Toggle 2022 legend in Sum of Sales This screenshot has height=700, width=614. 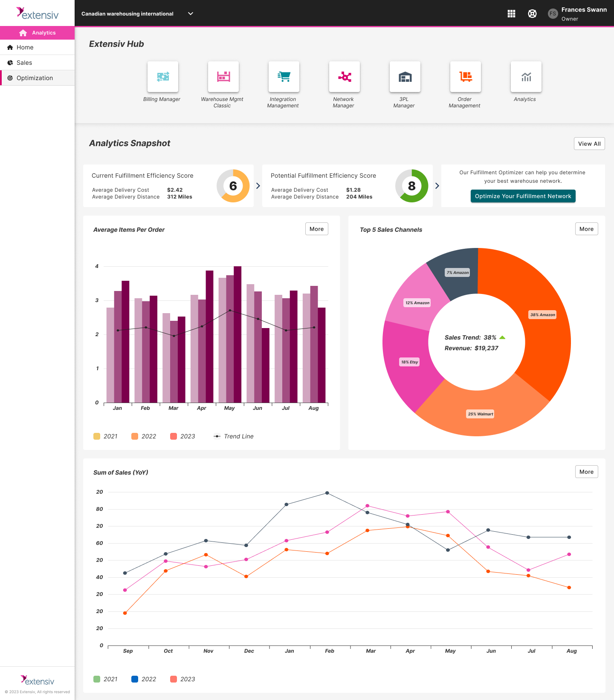(x=144, y=679)
